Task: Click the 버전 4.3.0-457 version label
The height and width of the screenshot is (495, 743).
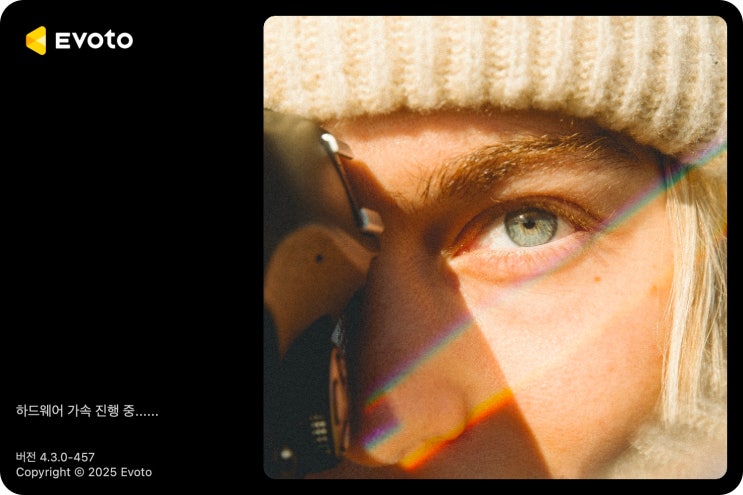Action: [55, 457]
